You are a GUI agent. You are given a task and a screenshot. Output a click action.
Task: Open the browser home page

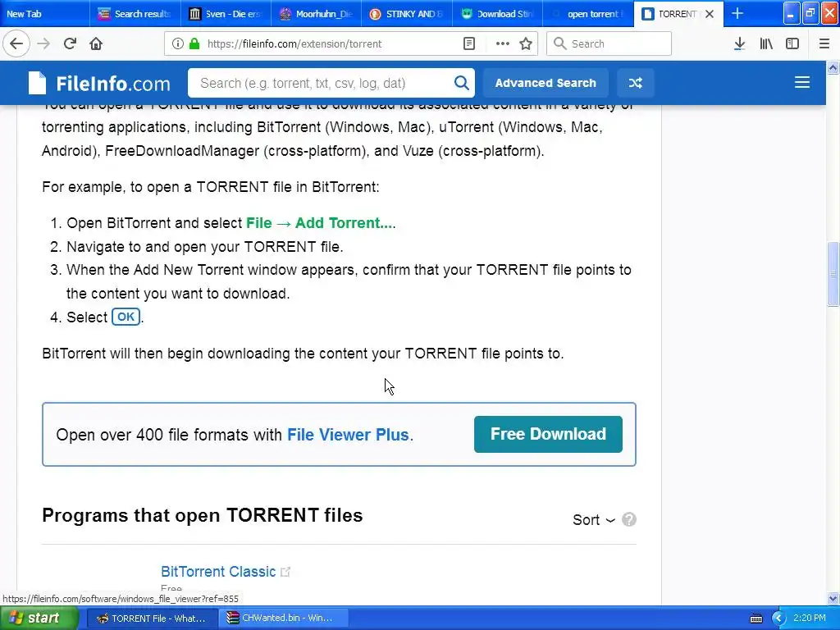[x=96, y=44]
